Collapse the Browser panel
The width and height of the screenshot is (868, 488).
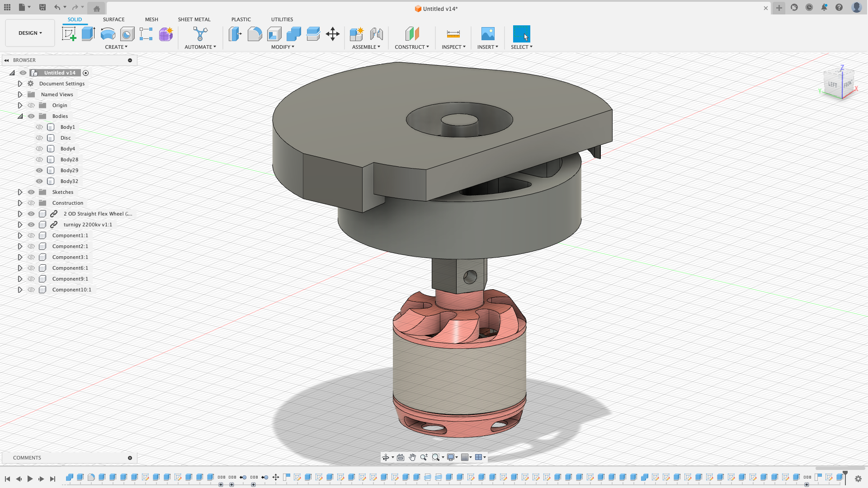(6, 60)
